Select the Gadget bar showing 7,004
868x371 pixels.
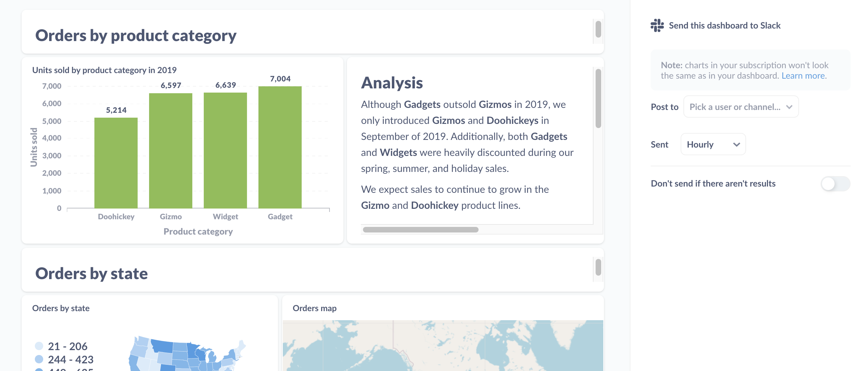click(x=280, y=147)
